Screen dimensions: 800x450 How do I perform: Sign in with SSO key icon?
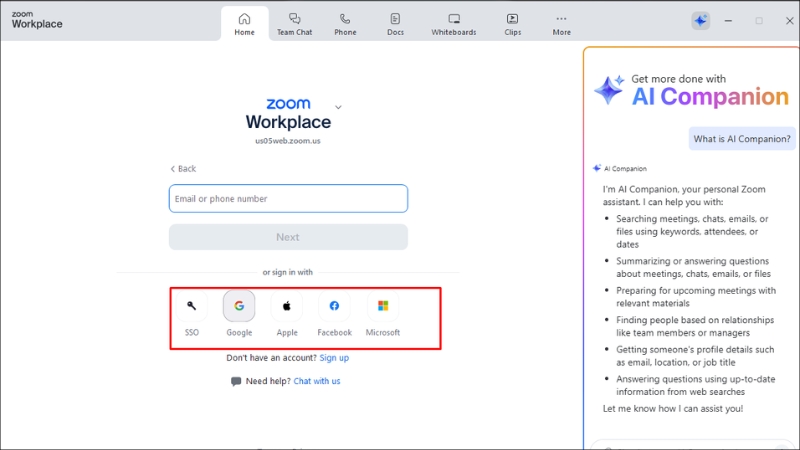(191, 306)
